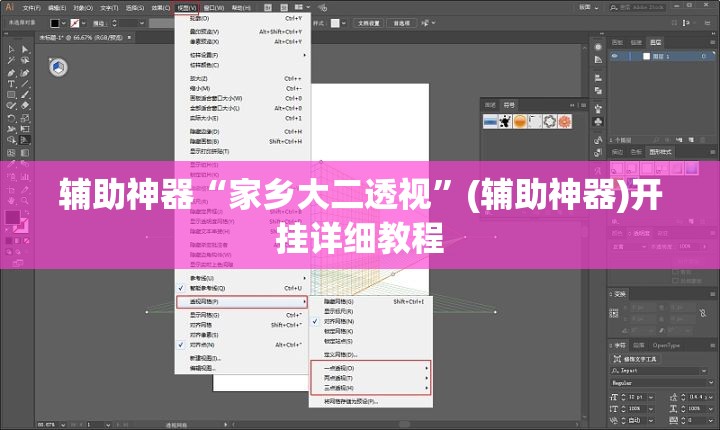Open the 窗口(W) menu
This screenshot has width=720, height=430.
pyautogui.click(x=214, y=8)
